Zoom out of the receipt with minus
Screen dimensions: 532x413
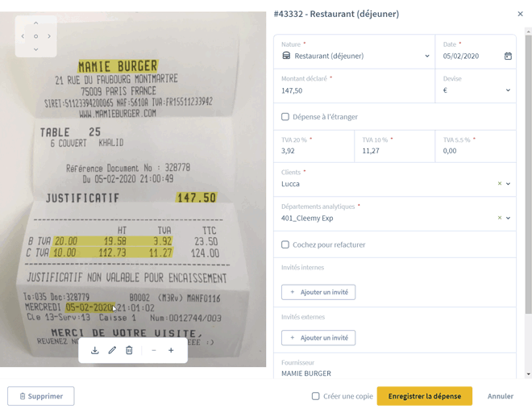coord(154,350)
